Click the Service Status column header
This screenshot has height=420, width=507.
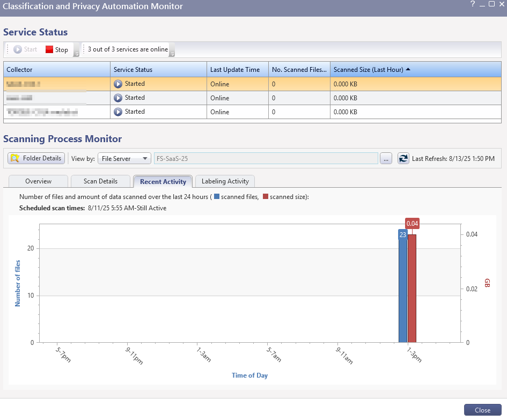158,70
